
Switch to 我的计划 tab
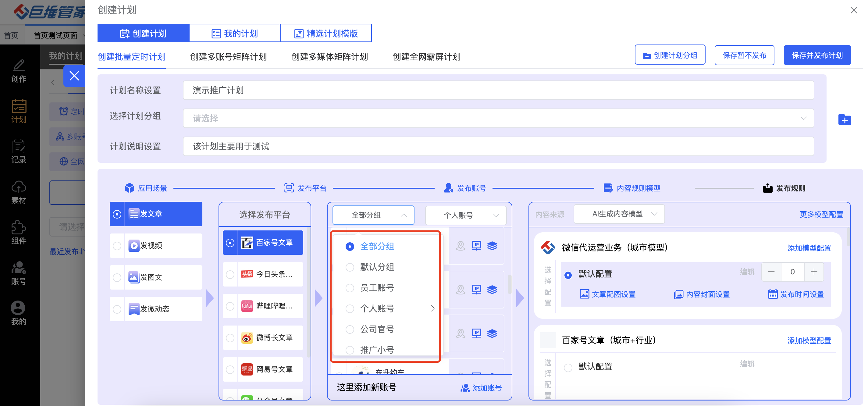click(x=234, y=33)
